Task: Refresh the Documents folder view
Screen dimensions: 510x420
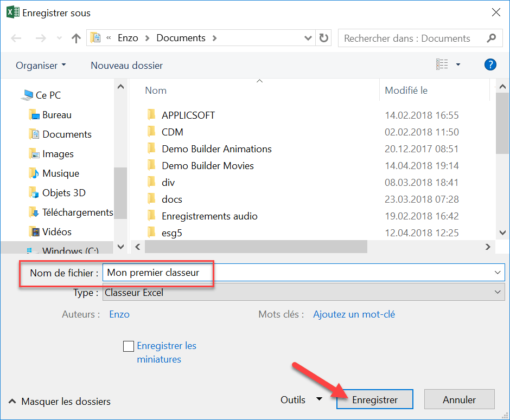Action: click(x=324, y=38)
